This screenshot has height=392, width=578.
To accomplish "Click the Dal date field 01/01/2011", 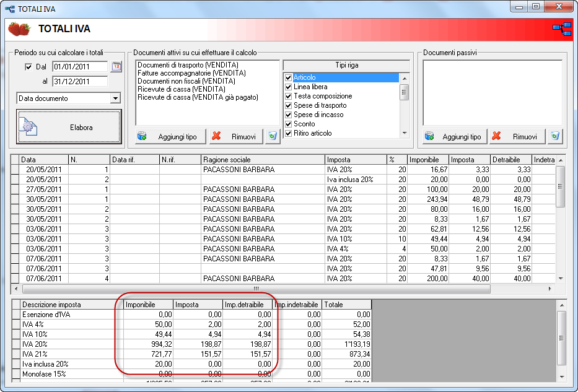I will coord(80,67).
